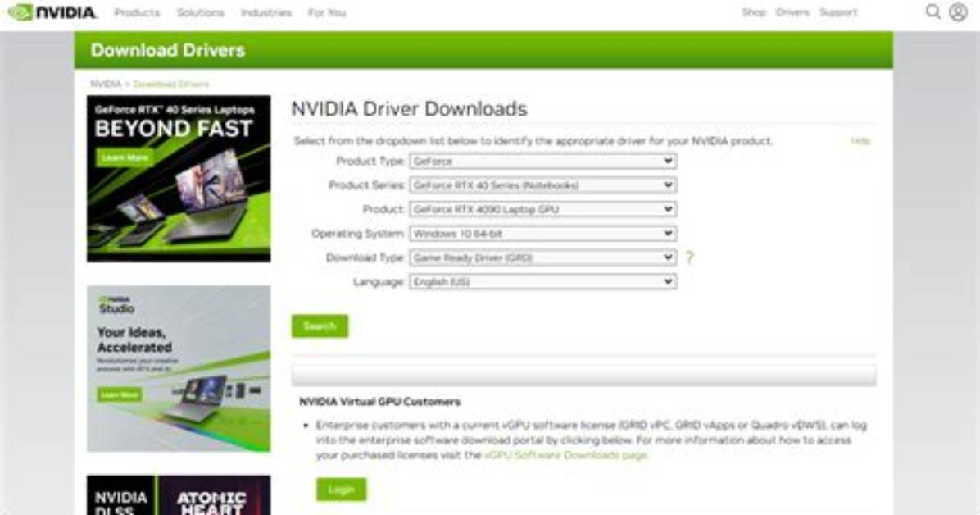Screen dimensions: 980x515
Task: Open the Industries menu
Action: pyautogui.click(x=265, y=12)
